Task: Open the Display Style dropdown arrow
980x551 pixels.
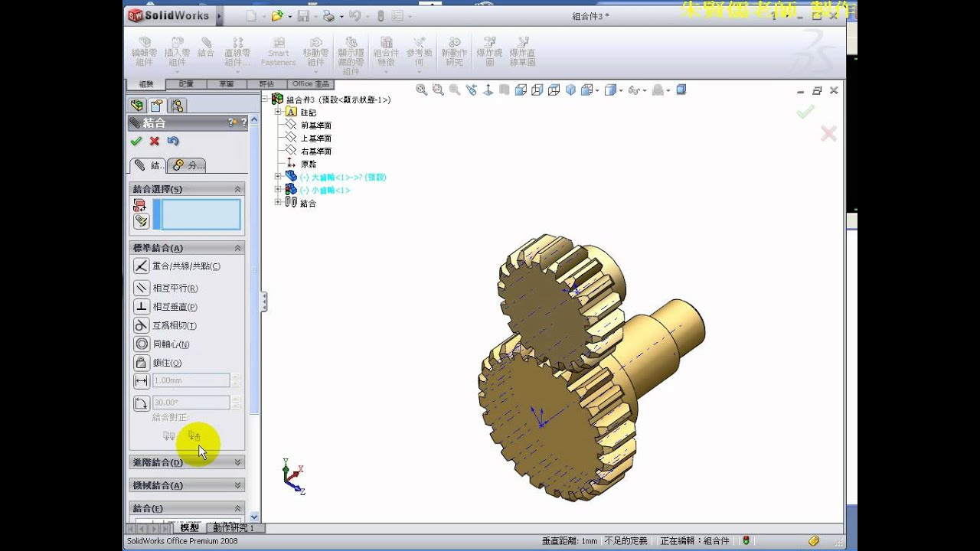Action: tap(621, 90)
